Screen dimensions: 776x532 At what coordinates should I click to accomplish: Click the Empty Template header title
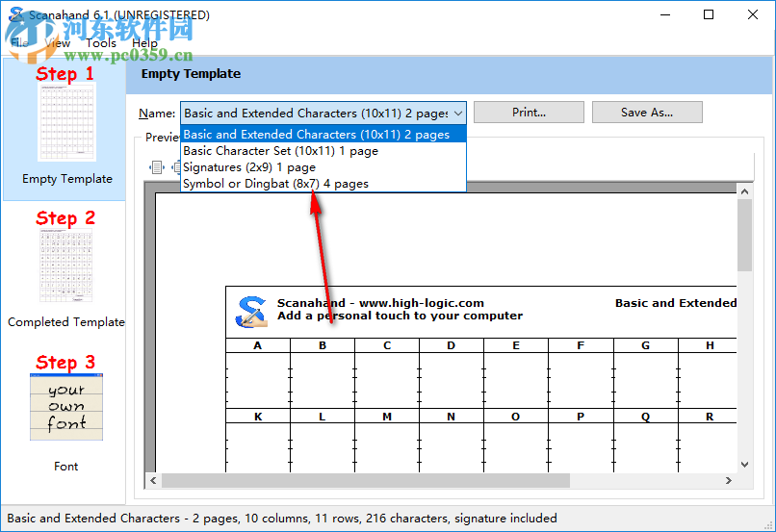pyautogui.click(x=191, y=74)
